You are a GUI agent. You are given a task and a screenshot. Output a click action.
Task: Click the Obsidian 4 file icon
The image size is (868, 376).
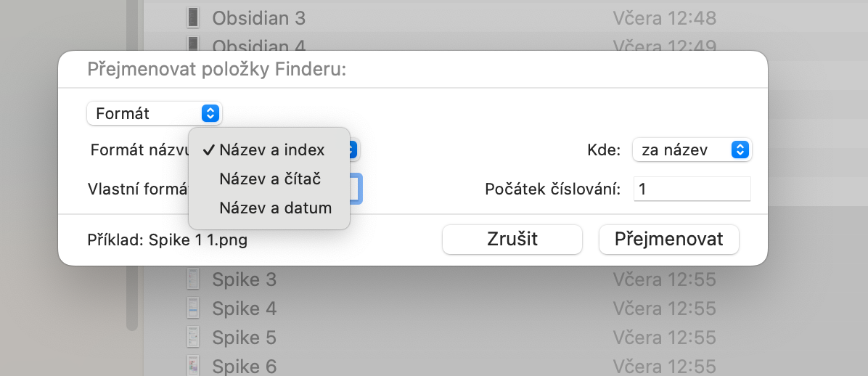point(193,45)
